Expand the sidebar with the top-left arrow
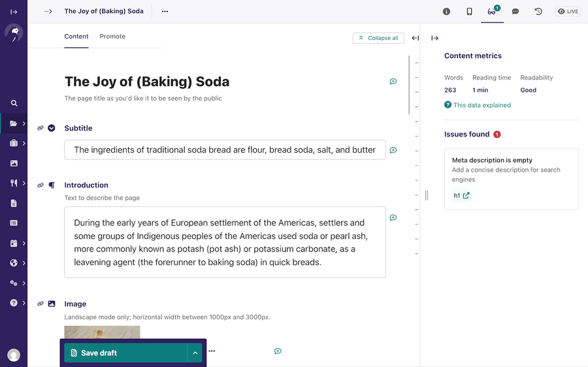588x367 pixels. [x=14, y=12]
